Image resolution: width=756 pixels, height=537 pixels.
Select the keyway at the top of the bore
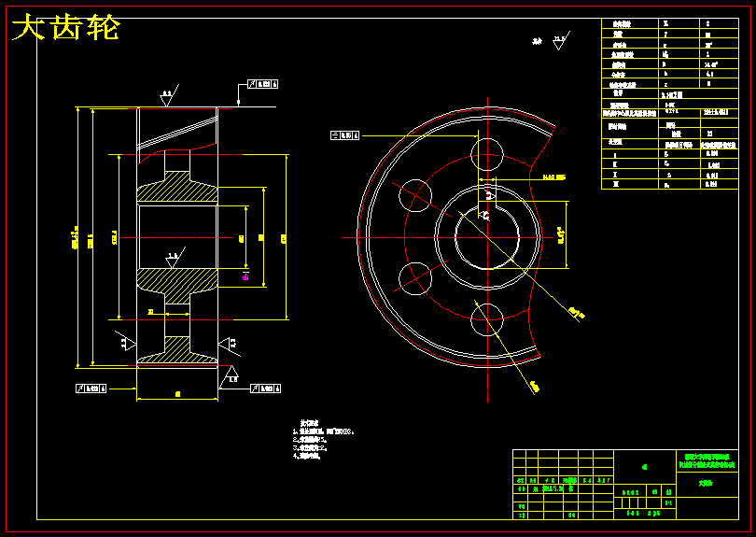coord(487,206)
